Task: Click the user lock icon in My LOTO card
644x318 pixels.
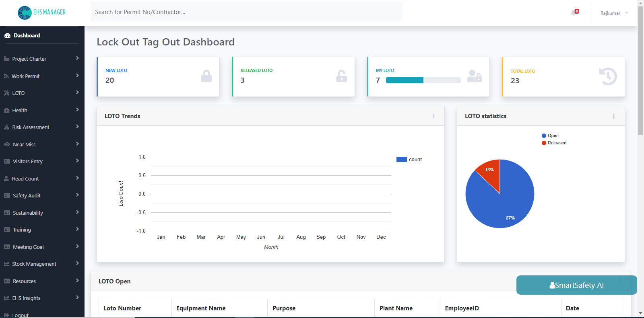Action: 474,76
